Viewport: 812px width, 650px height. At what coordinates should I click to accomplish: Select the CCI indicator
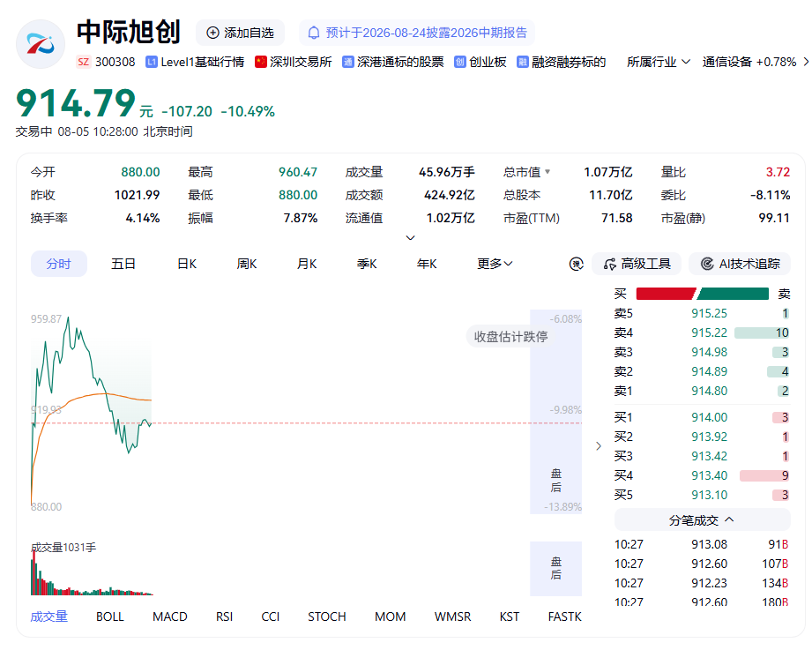(271, 616)
